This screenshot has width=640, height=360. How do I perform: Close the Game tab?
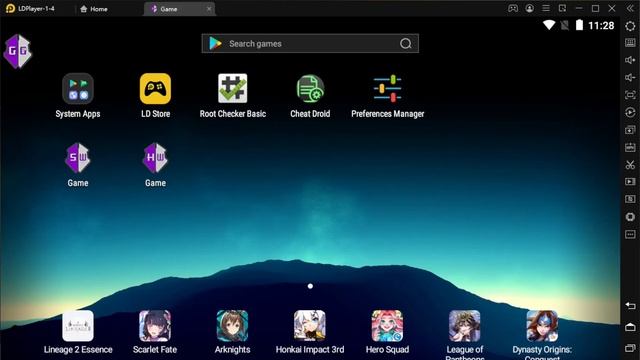click(209, 9)
